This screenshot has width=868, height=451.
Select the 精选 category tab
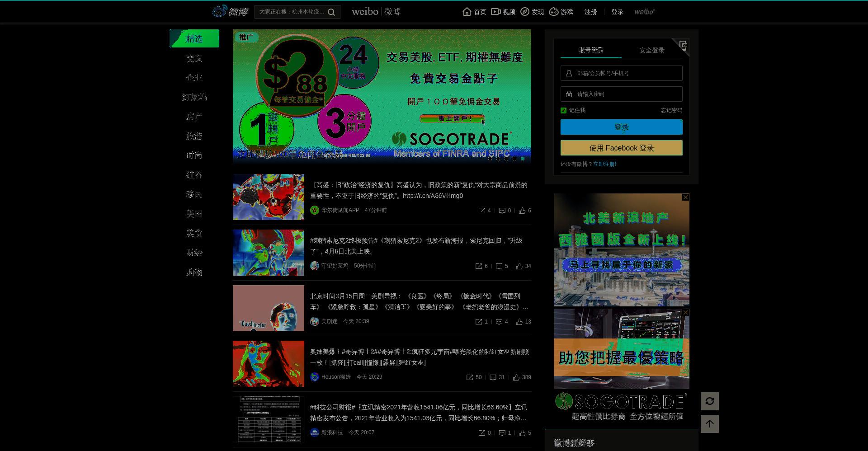coord(194,38)
